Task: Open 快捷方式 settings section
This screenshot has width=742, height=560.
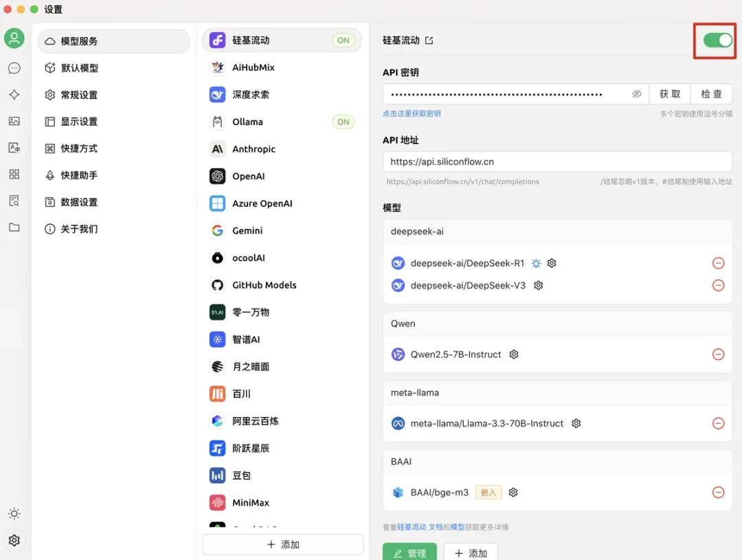Action: tap(113, 148)
